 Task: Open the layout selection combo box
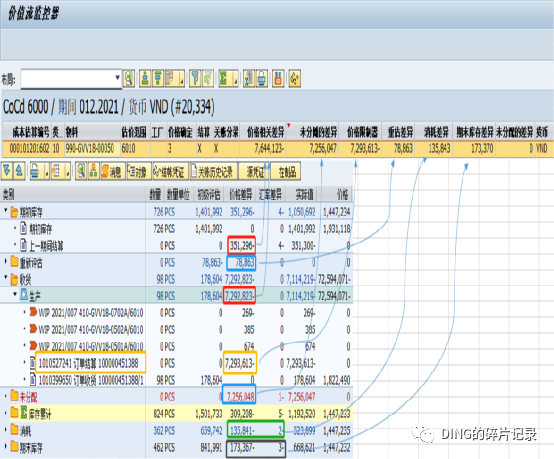click(71, 78)
